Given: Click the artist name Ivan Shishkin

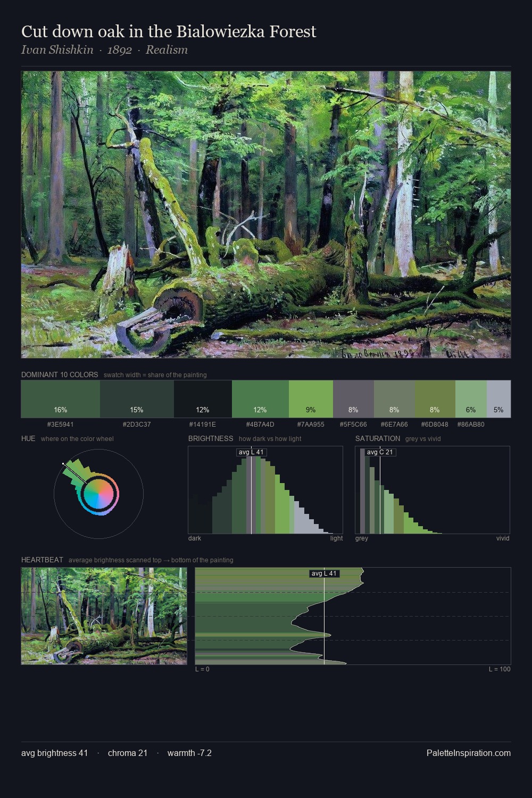Looking at the screenshot, I should [x=57, y=50].
